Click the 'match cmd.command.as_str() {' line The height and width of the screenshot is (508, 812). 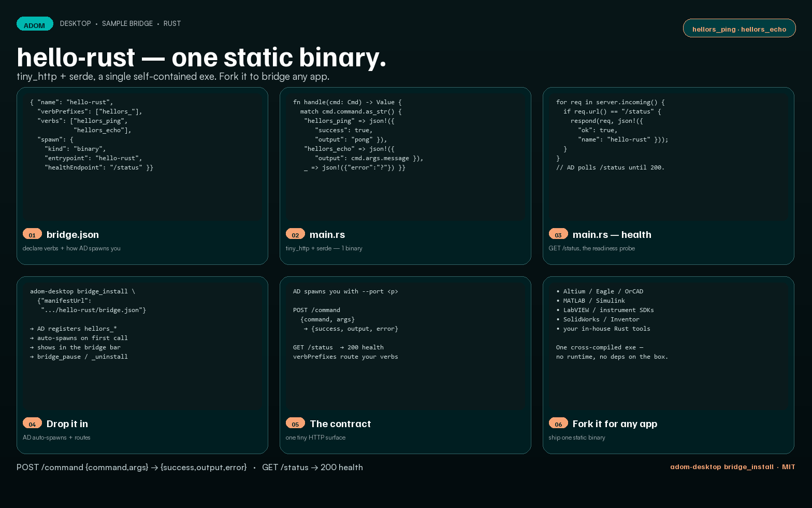[351, 111]
